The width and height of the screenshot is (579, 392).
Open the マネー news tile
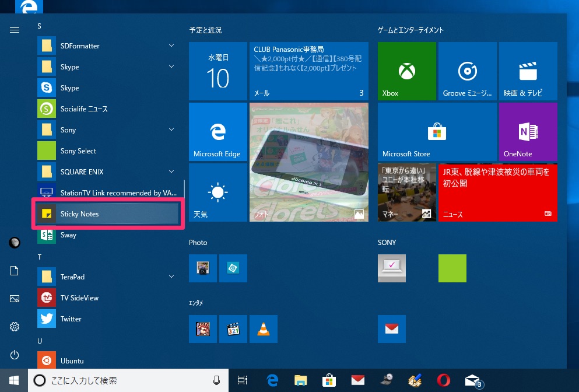[x=406, y=192]
